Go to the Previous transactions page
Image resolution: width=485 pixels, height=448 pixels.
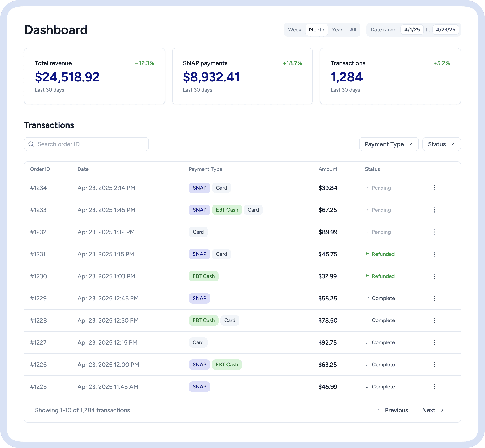pos(393,410)
